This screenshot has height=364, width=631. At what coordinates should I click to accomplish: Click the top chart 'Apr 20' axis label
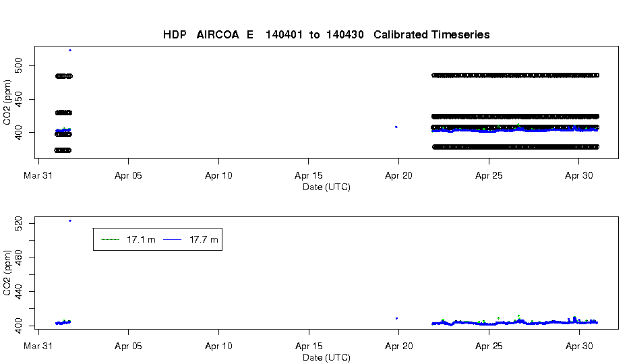(x=399, y=175)
